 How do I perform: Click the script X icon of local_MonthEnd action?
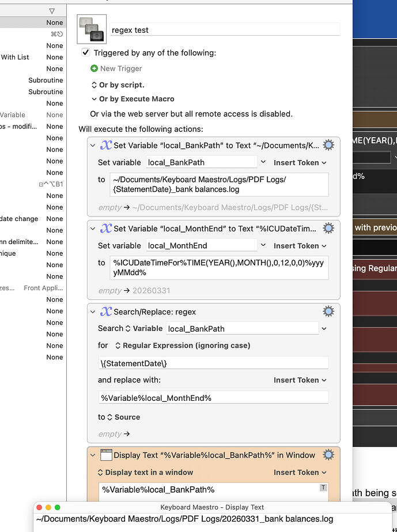click(105, 229)
